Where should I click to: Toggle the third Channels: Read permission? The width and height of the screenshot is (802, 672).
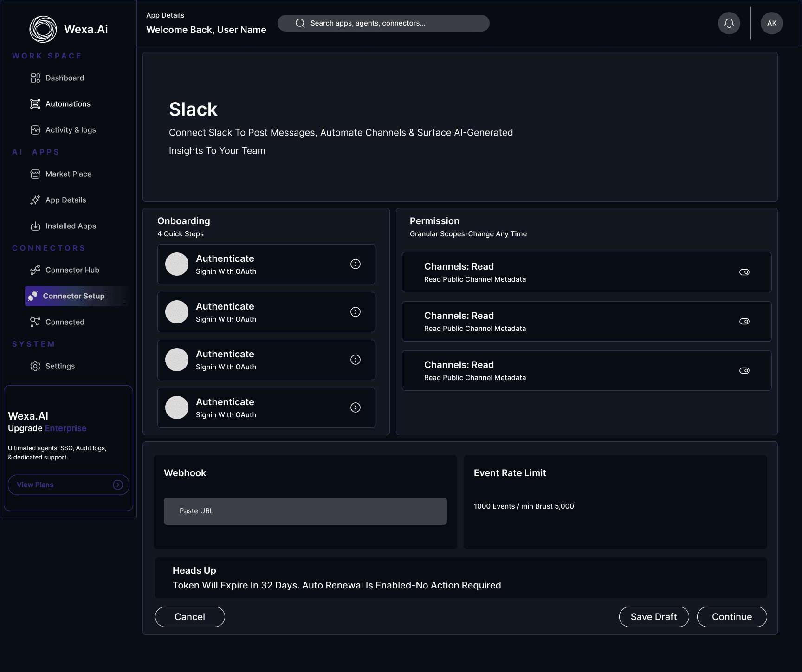(744, 371)
